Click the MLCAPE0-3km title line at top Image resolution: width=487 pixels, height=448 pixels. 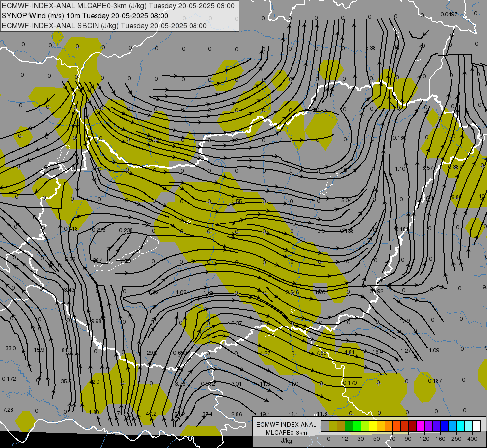[x=118, y=6]
